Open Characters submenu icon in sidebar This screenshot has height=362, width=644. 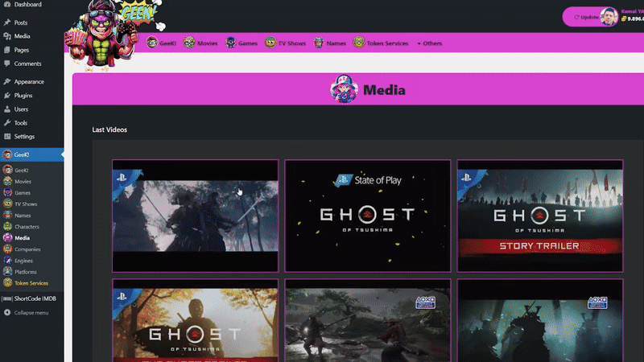pyautogui.click(x=7, y=227)
